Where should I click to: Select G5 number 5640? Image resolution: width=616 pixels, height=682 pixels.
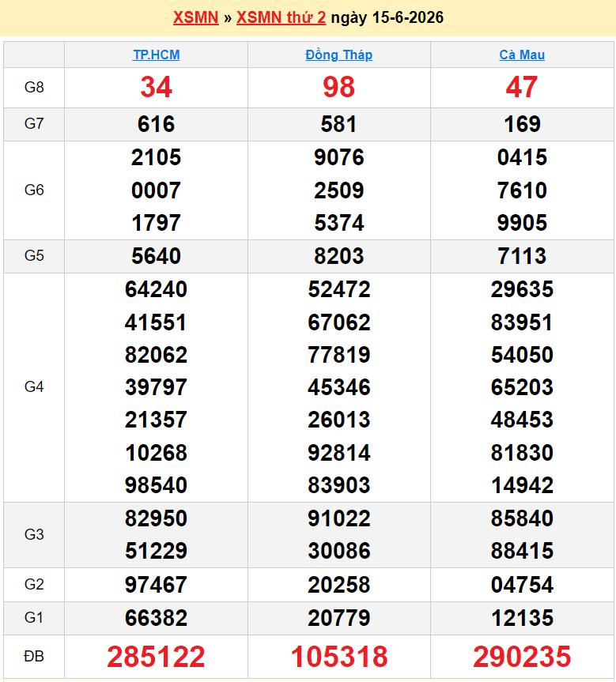pos(156,256)
